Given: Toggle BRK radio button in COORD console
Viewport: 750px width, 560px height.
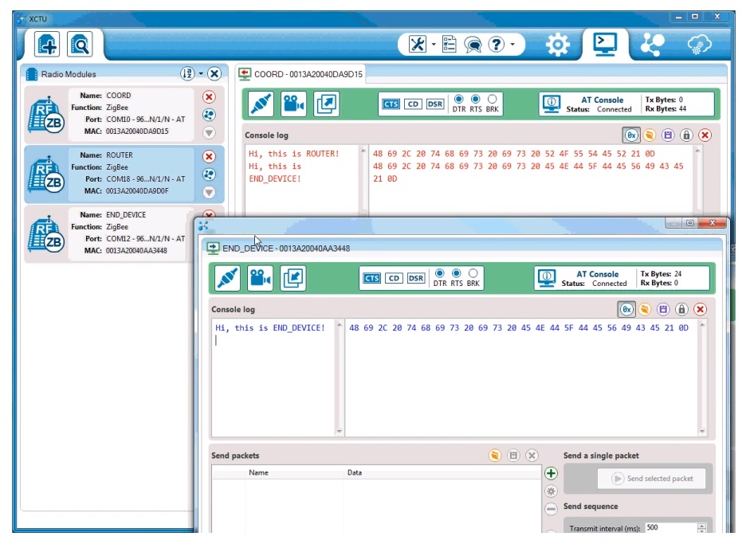Looking at the screenshot, I should click(493, 99).
